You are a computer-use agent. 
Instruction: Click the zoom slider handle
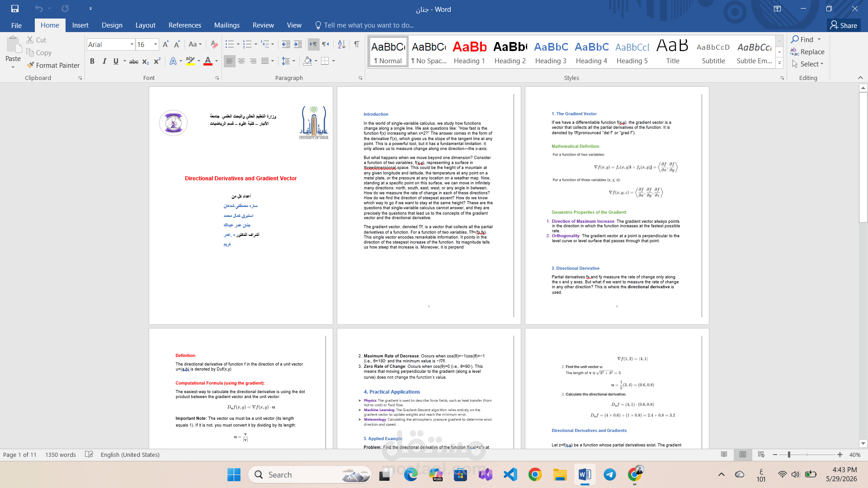click(x=789, y=455)
